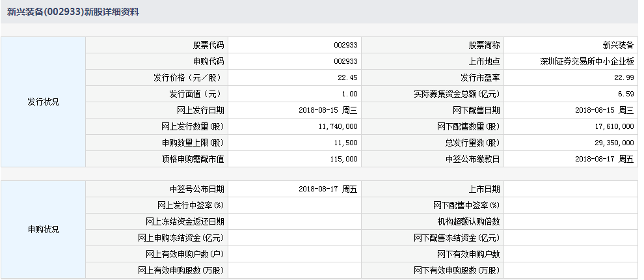The width and height of the screenshot is (644, 280).
Task: Click the 新兴装备(002933)新股详细资料 page title
Action: [72, 12]
